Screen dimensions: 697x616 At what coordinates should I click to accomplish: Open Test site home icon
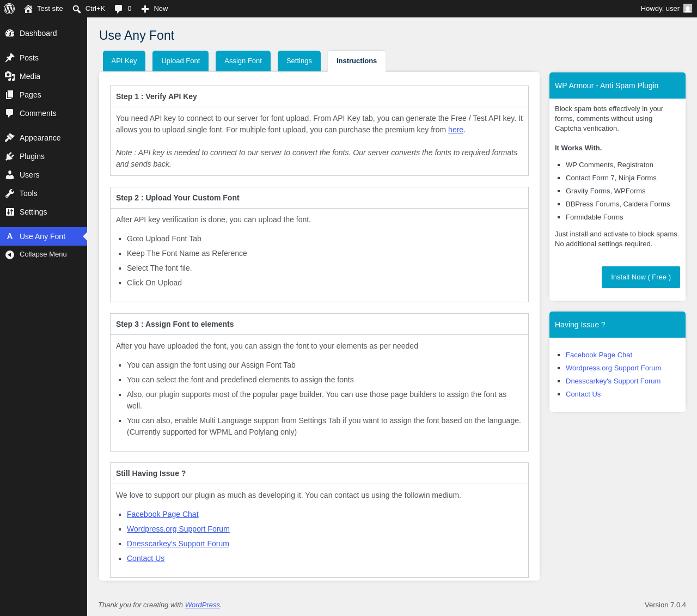28,9
